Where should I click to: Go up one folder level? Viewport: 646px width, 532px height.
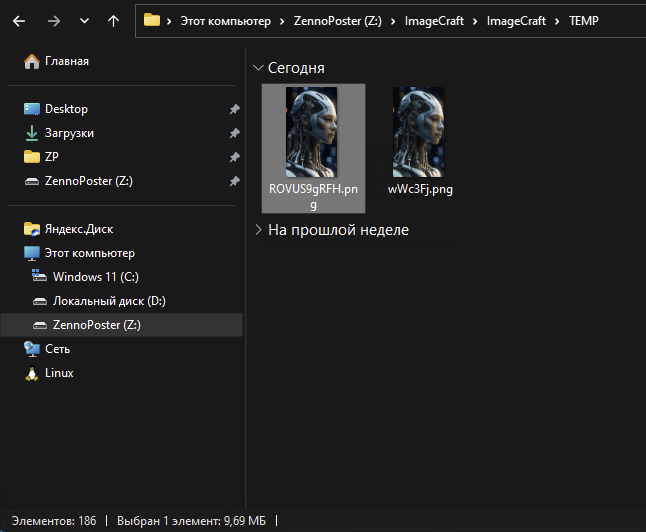click(113, 20)
